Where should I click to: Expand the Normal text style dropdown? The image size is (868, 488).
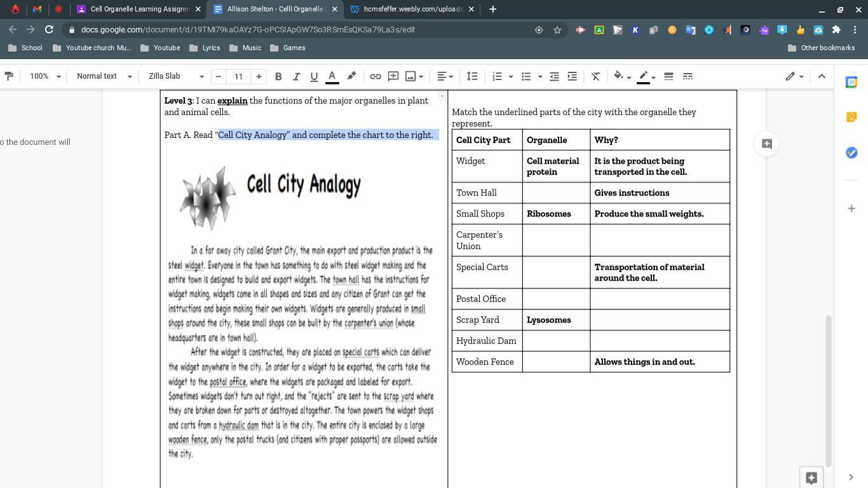tap(104, 76)
